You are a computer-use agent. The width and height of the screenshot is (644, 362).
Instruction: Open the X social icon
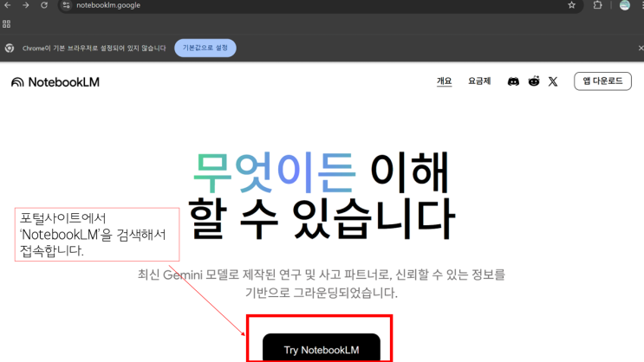click(553, 81)
